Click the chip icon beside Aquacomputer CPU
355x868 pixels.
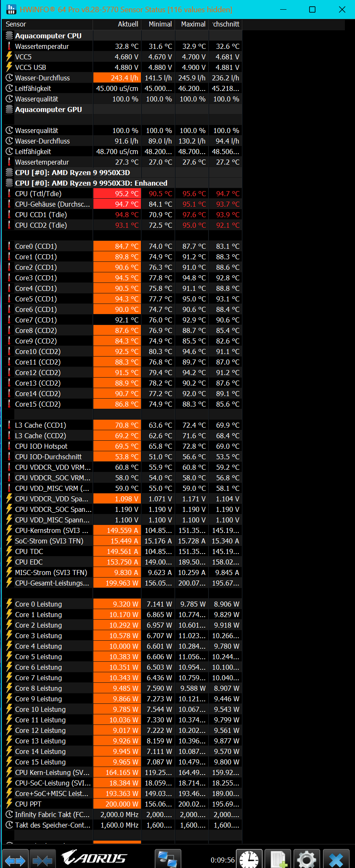point(9,36)
